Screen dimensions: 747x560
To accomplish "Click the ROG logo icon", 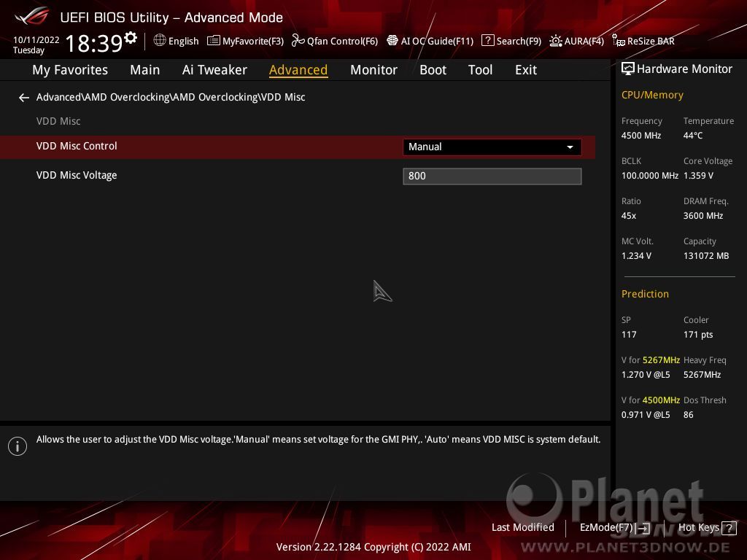I will (32, 16).
